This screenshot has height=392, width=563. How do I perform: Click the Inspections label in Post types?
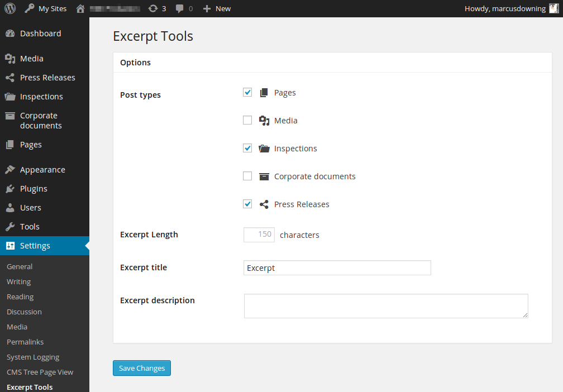click(x=295, y=149)
